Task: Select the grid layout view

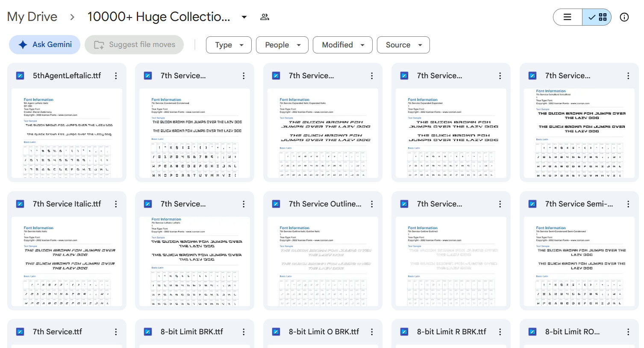Action: (x=597, y=17)
